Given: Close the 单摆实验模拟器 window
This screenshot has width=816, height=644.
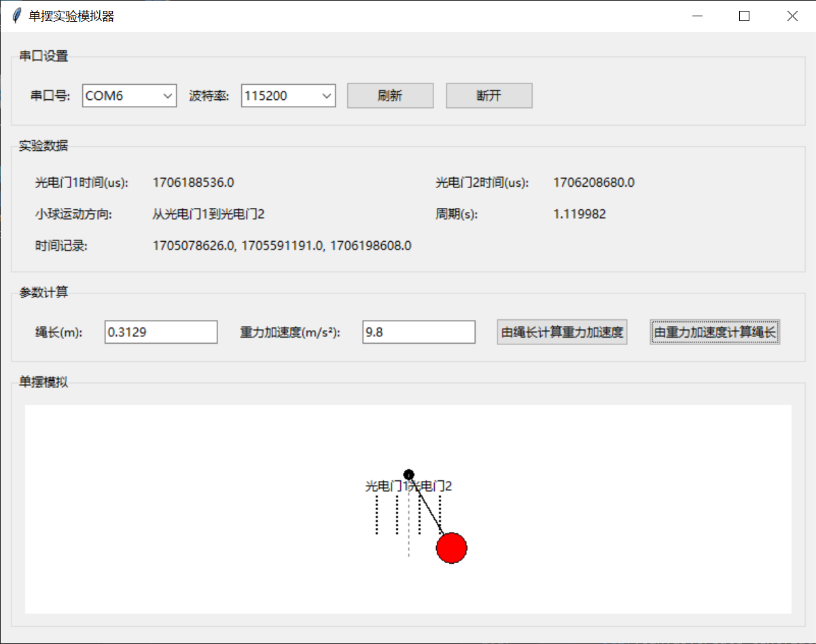Looking at the screenshot, I should 792,16.
